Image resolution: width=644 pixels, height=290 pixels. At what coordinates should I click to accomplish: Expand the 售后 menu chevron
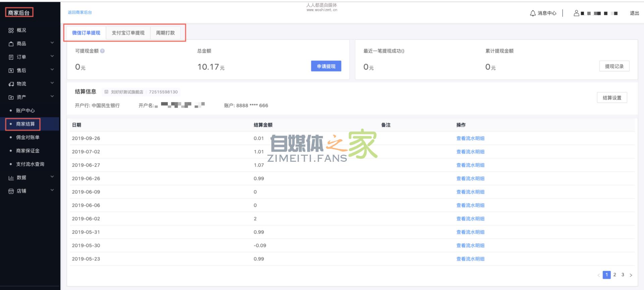pyautogui.click(x=52, y=70)
